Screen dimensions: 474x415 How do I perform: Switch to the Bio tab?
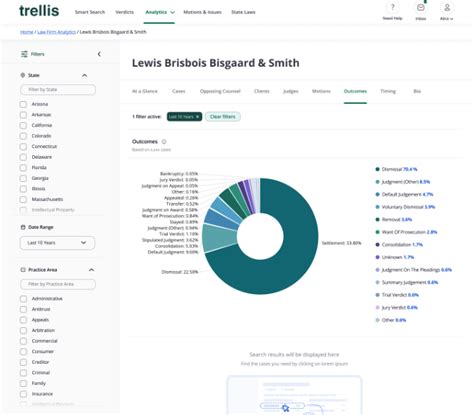(417, 91)
